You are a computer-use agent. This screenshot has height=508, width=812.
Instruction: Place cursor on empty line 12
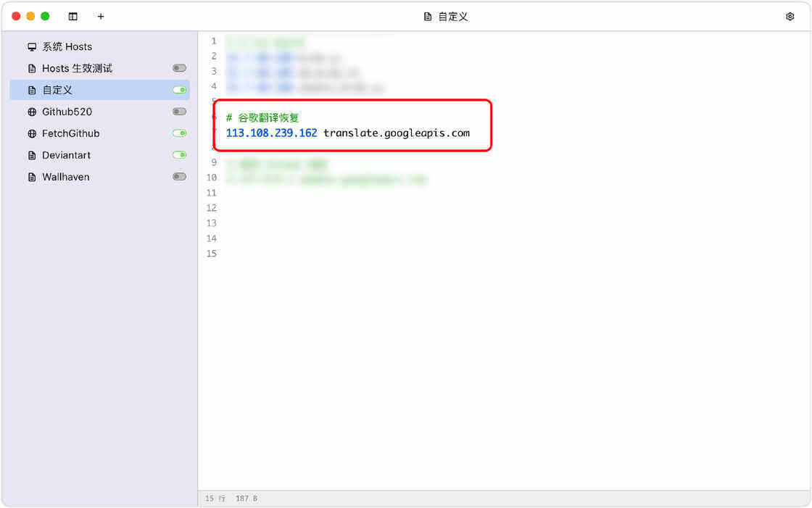(x=513, y=208)
